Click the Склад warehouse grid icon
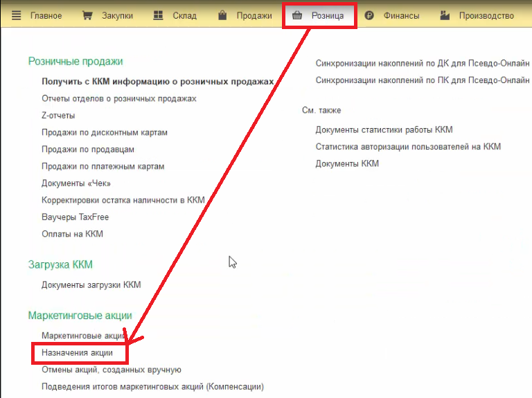 (x=159, y=15)
